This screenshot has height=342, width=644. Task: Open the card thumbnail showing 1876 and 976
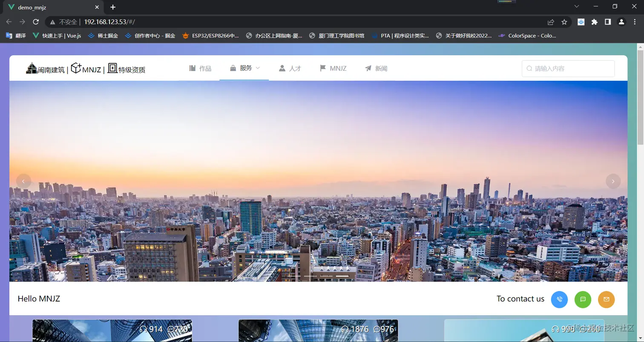(x=318, y=331)
